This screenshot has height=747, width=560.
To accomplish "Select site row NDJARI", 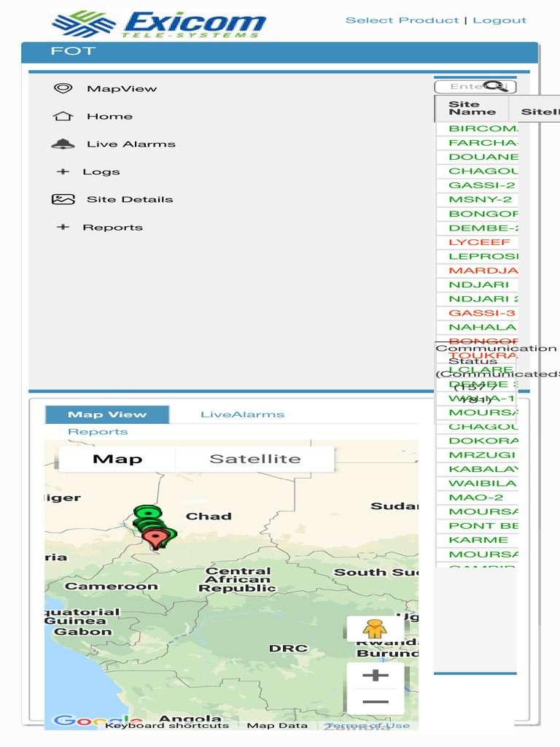I will click(x=477, y=285).
